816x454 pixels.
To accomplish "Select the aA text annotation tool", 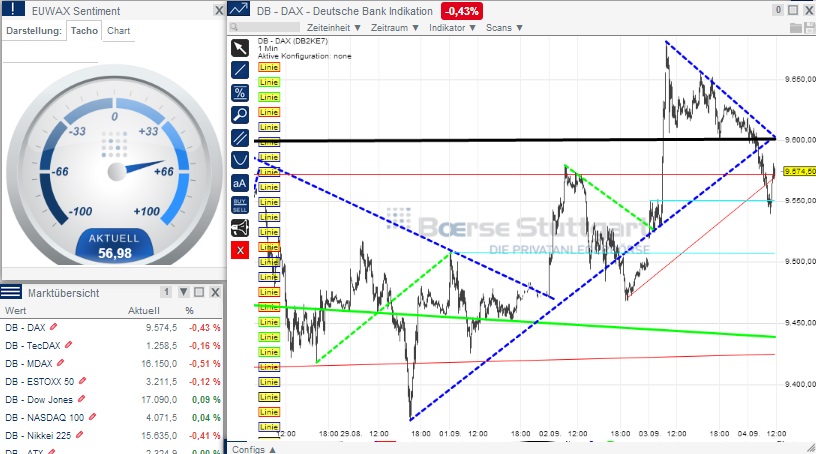I will pyautogui.click(x=240, y=183).
